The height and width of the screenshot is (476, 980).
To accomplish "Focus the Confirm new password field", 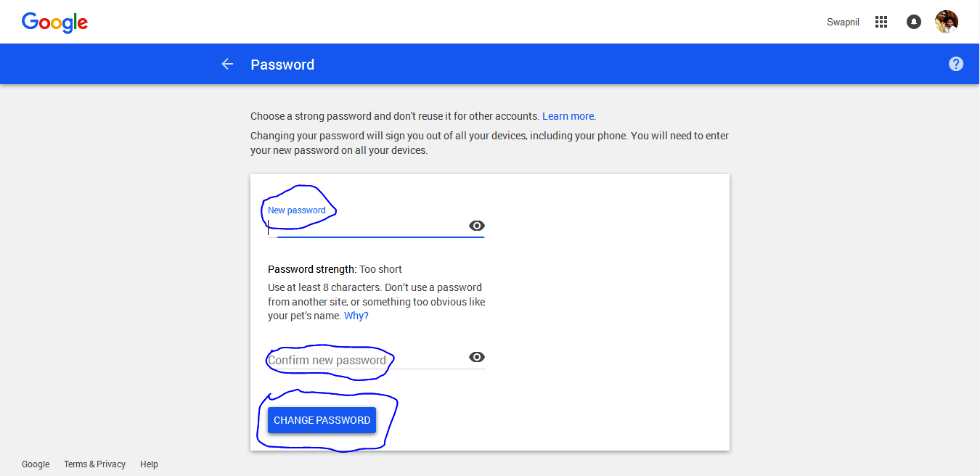I will [x=368, y=360].
